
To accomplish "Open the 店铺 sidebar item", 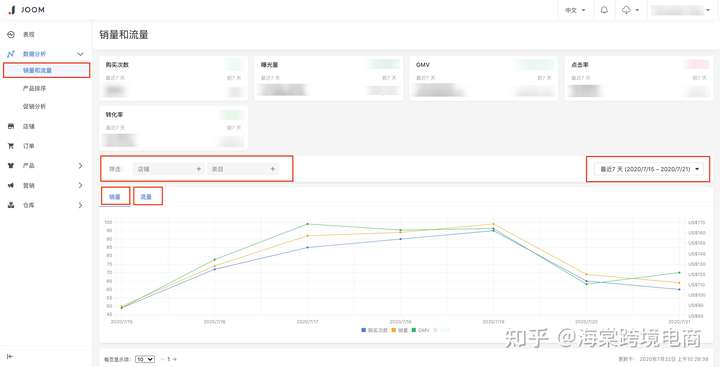I will pyautogui.click(x=28, y=126).
